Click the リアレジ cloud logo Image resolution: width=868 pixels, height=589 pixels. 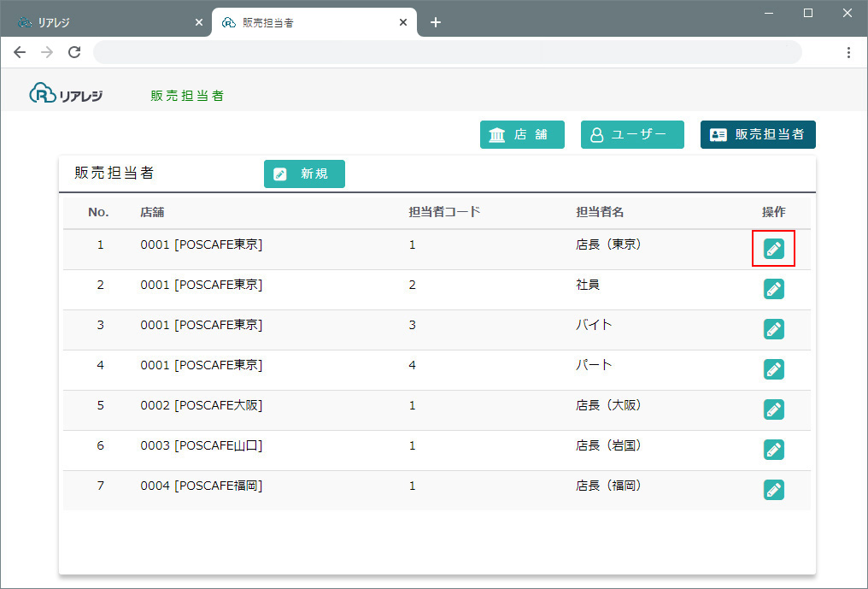click(x=66, y=94)
